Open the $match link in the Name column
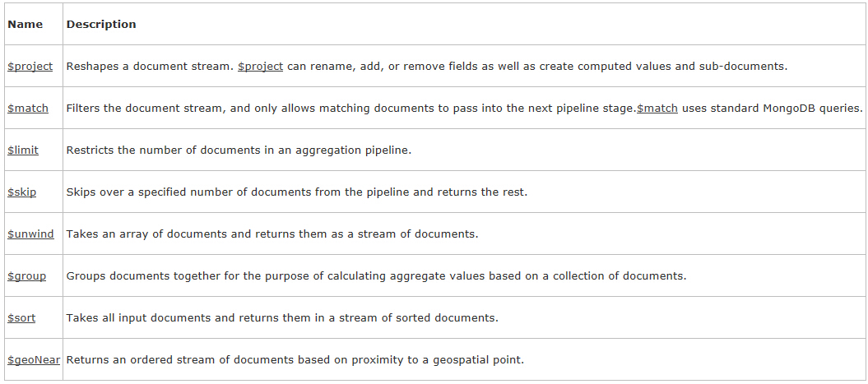The width and height of the screenshot is (868, 384). (x=28, y=109)
